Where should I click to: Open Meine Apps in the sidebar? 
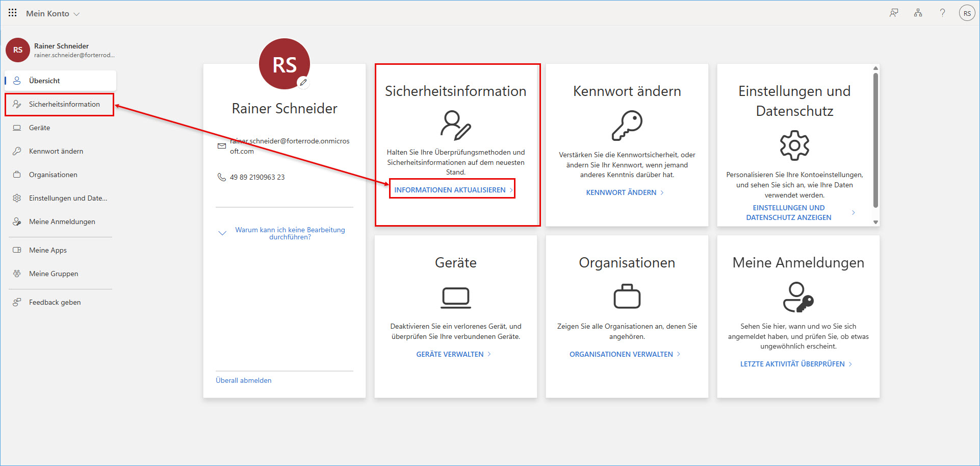pyautogui.click(x=61, y=250)
